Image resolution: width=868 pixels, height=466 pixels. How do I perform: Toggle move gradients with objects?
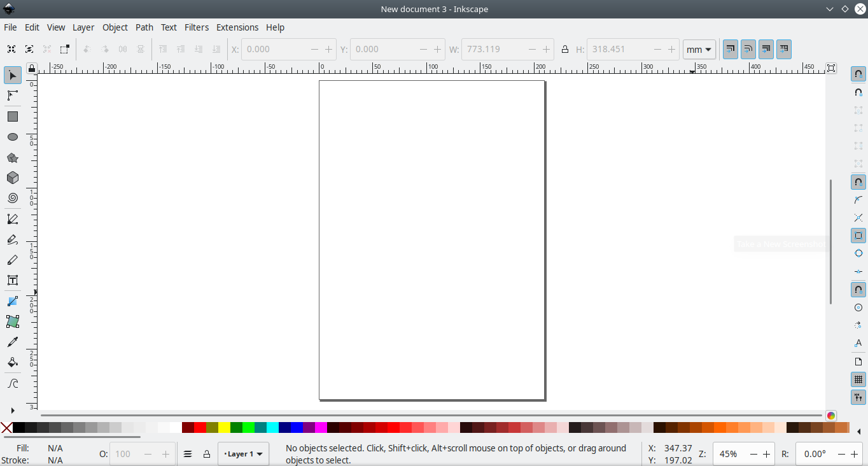(x=766, y=49)
